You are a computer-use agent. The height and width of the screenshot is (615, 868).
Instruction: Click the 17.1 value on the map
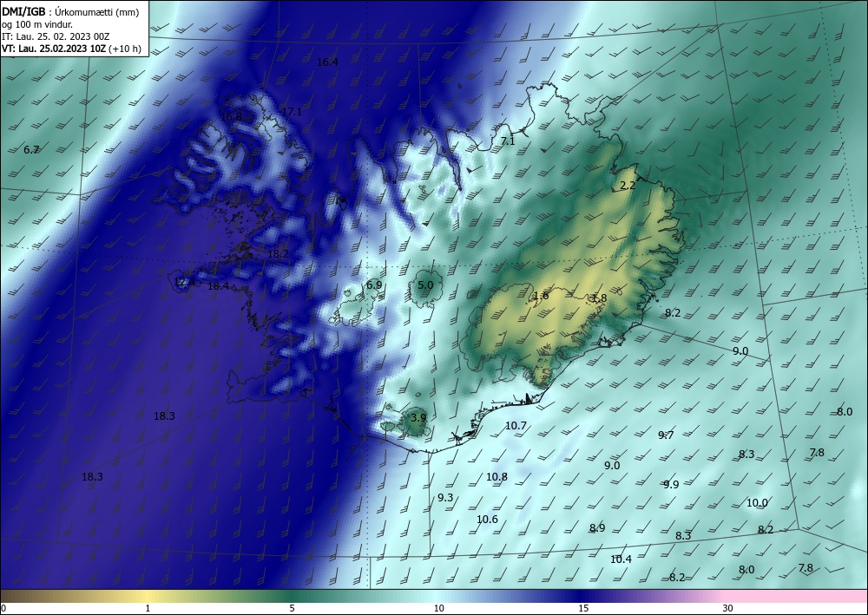click(x=292, y=112)
